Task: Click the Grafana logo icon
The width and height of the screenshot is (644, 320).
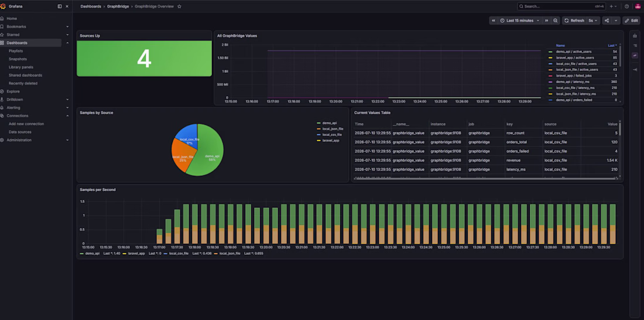Action: click(x=3, y=6)
